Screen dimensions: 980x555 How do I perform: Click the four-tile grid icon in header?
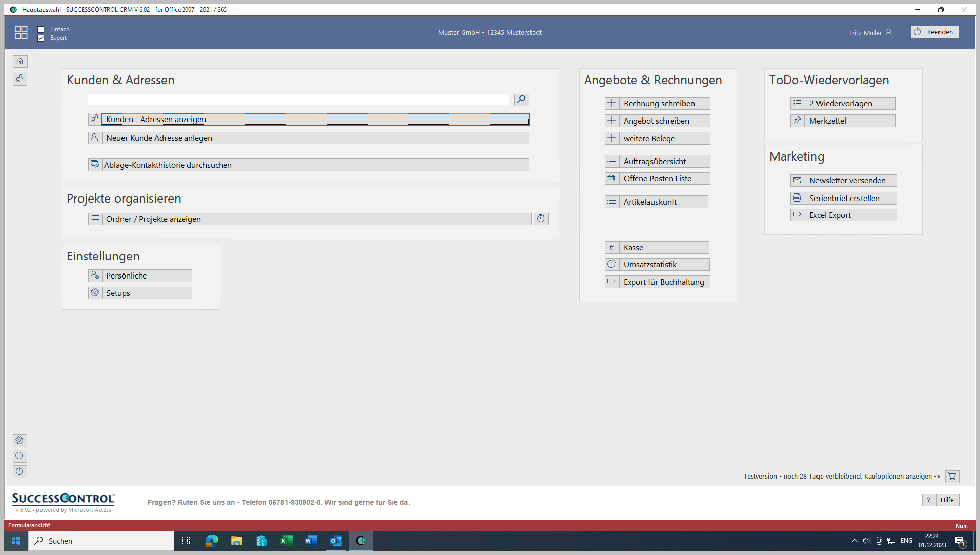21,33
